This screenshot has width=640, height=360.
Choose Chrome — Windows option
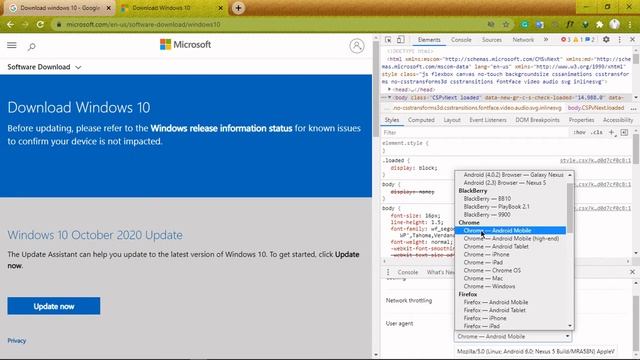pyautogui.click(x=510, y=286)
